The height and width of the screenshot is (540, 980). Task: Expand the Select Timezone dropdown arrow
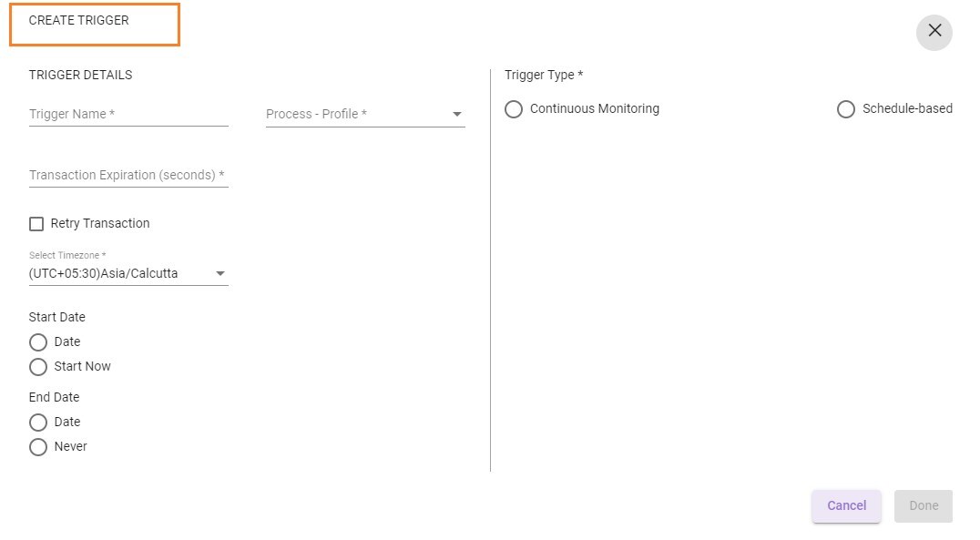tap(220, 274)
